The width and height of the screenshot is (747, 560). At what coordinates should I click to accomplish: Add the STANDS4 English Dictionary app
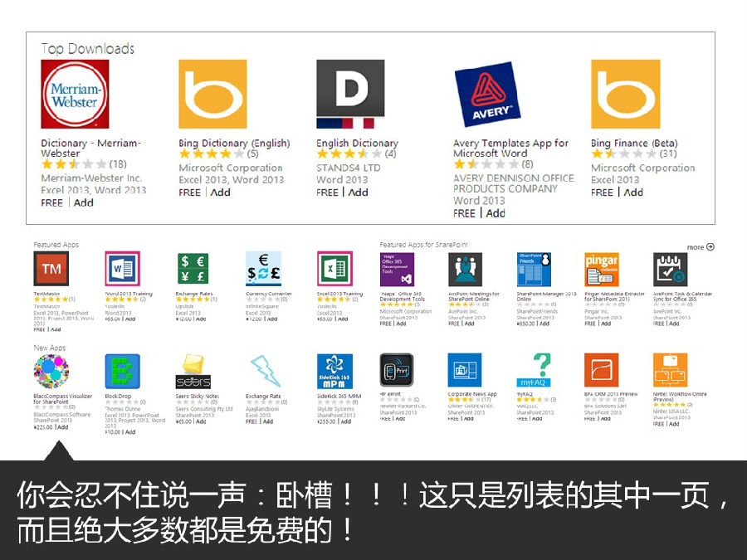tap(358, 192)
